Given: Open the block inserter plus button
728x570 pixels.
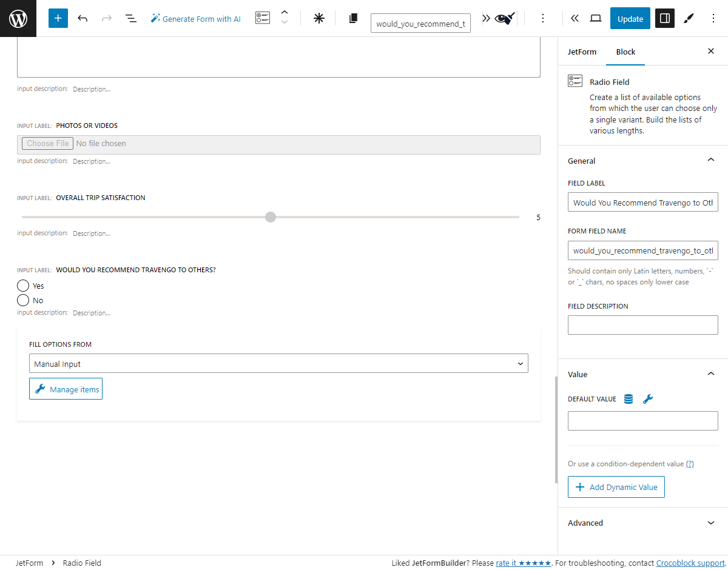Looking at the screenshot, I should [58, 18].
